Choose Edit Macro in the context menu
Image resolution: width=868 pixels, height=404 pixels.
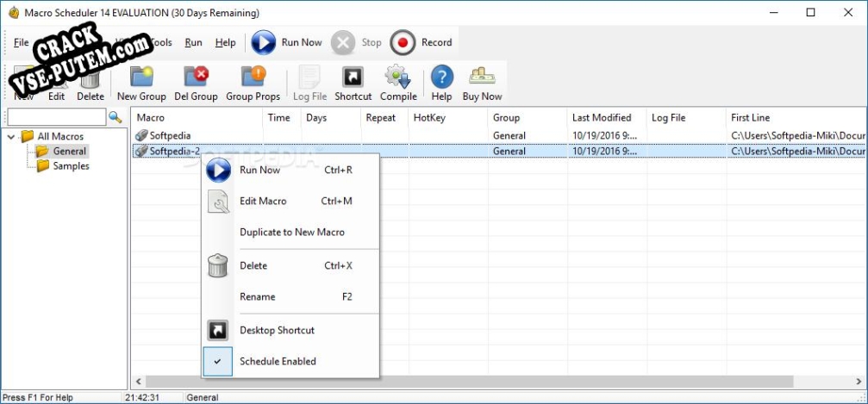click(x=291, y=202)
